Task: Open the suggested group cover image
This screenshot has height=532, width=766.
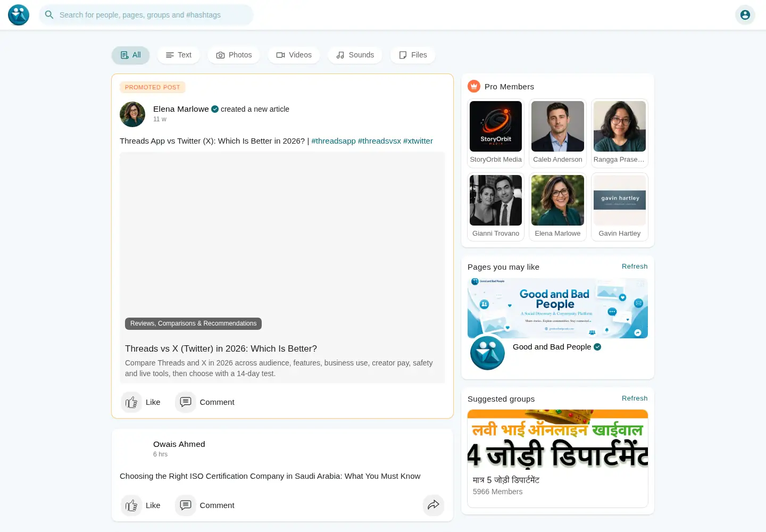Action: [x=557, y=439]
